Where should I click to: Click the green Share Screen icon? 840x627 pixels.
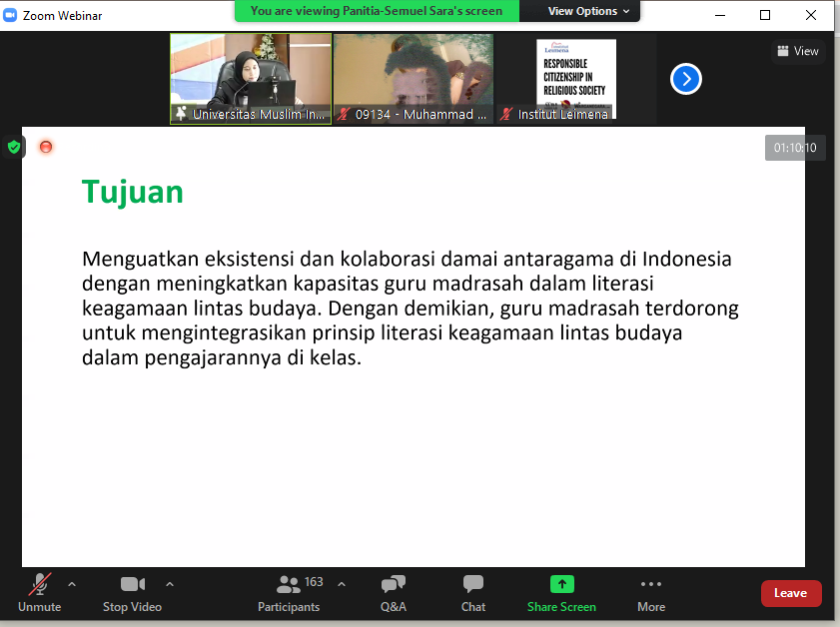(562, 584)
